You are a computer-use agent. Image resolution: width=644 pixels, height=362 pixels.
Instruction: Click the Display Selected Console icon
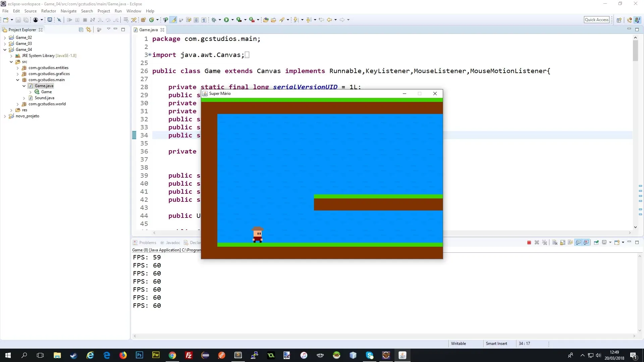(x=604, y=242)
